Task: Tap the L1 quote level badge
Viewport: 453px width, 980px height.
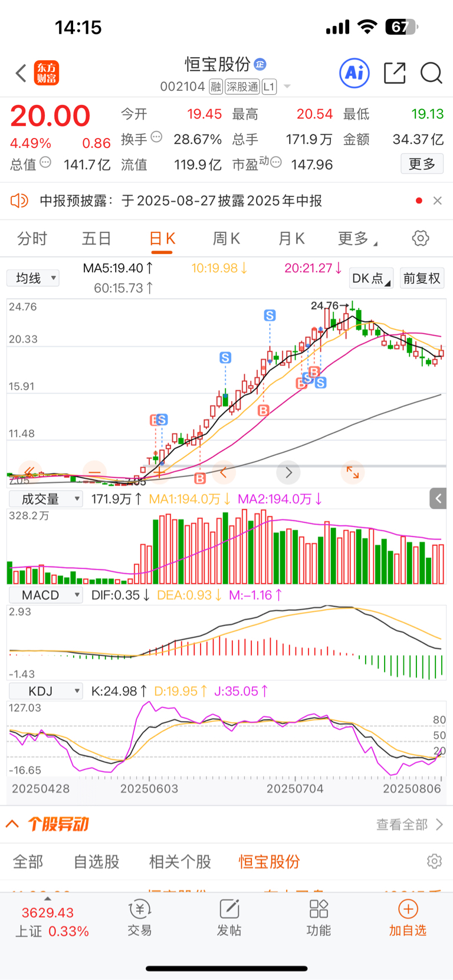Action: pos(269,87)
